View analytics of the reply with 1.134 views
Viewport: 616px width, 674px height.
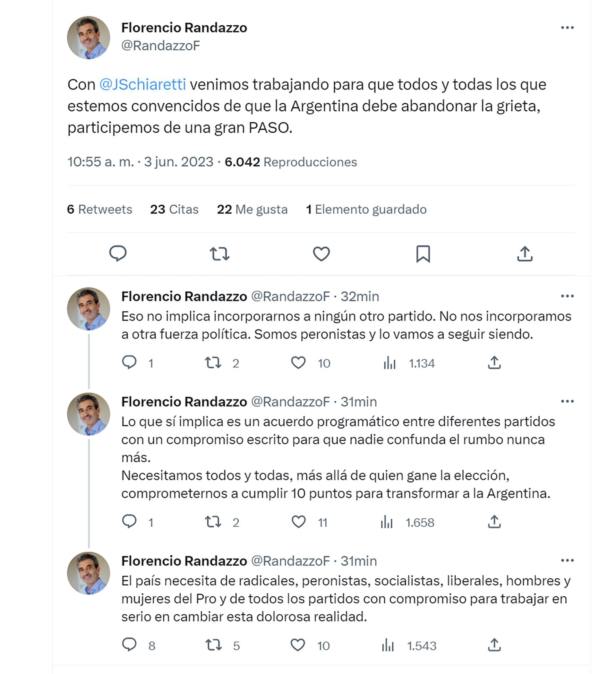[x=390, y=363]
